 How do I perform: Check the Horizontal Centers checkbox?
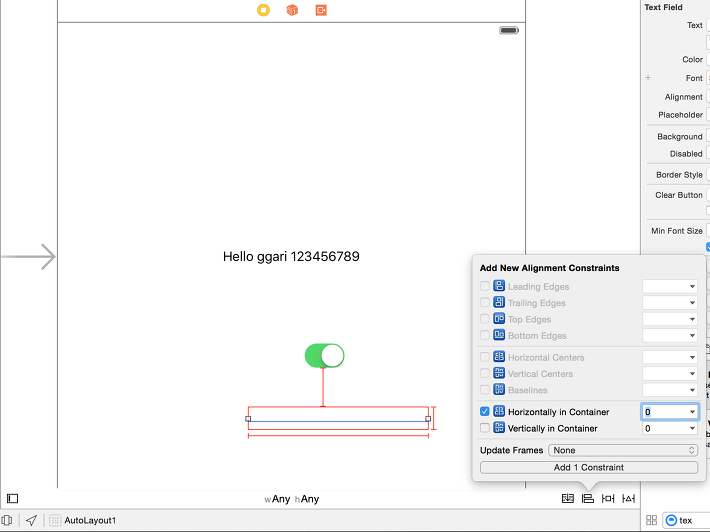485,357
